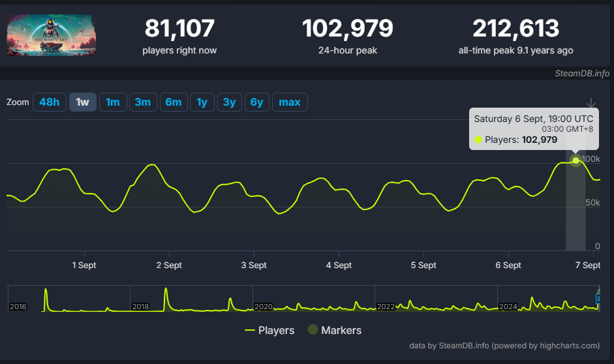
Task: Change zoom to 3y
Action: 230,102
